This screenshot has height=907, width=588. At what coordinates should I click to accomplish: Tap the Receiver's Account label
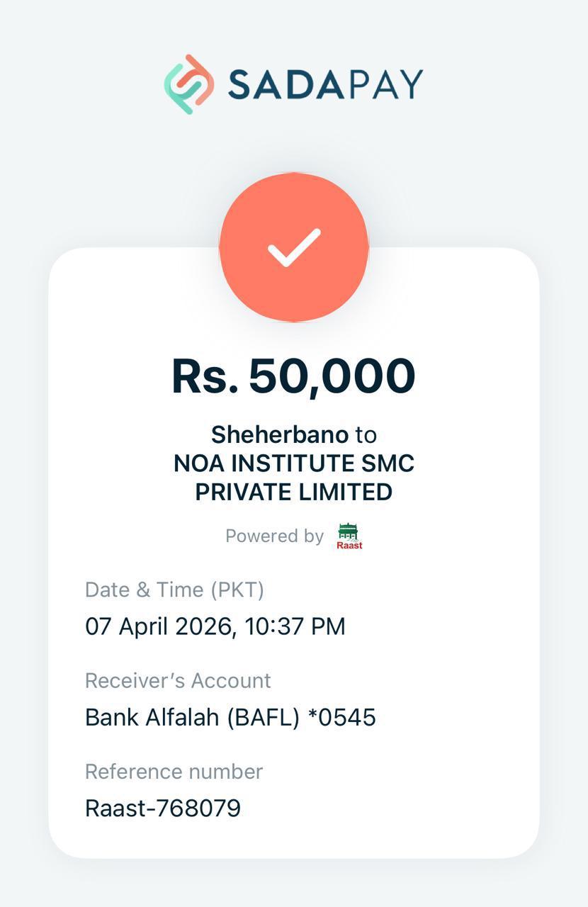(178, 680)
